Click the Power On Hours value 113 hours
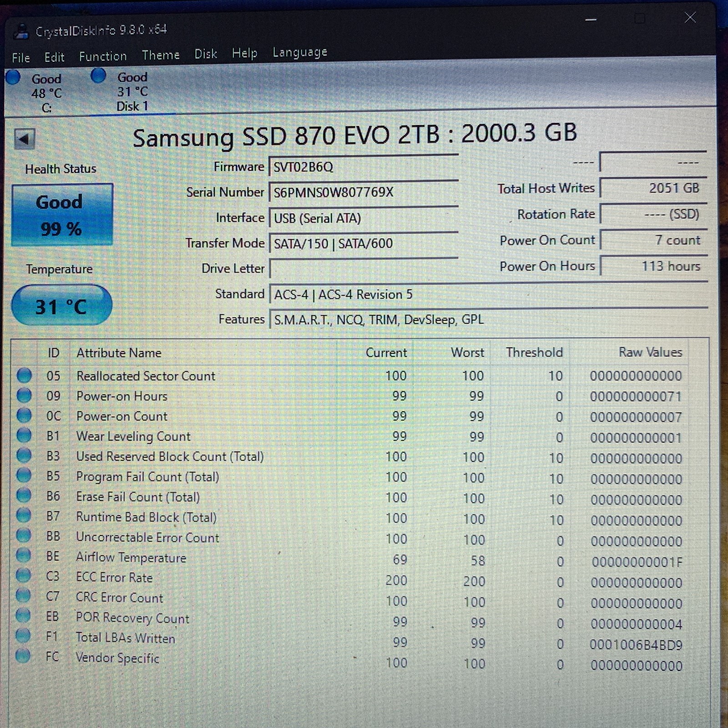 653,266
